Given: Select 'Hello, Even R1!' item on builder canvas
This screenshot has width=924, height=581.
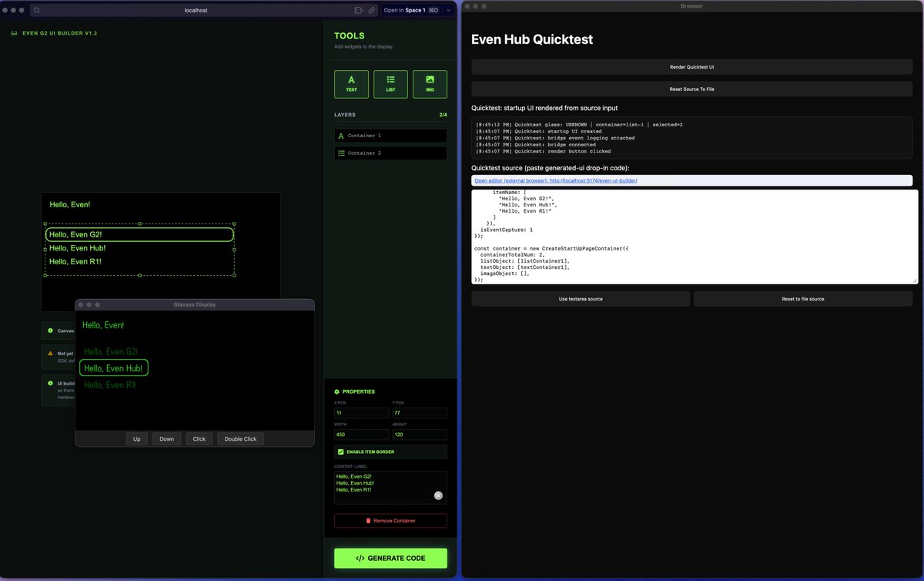Looking at the screenshot, I should pyautogui.click(x=75, y=261).
